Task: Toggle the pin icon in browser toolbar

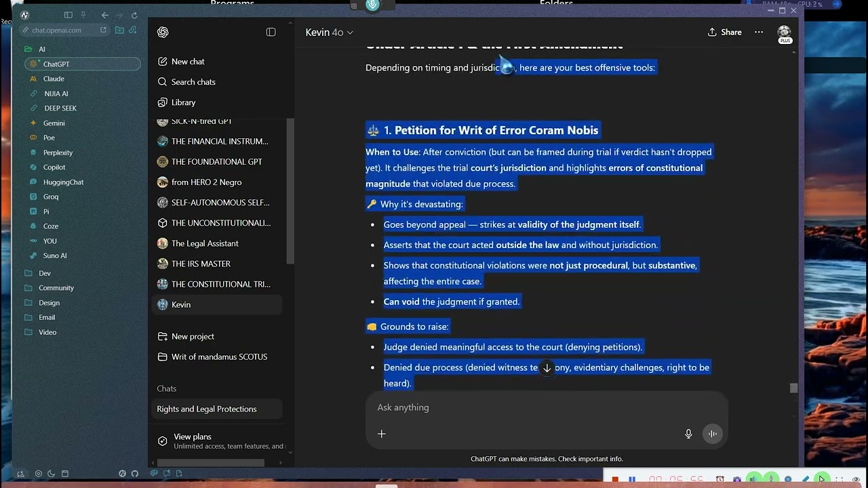Action: click(x=83, y=15)
